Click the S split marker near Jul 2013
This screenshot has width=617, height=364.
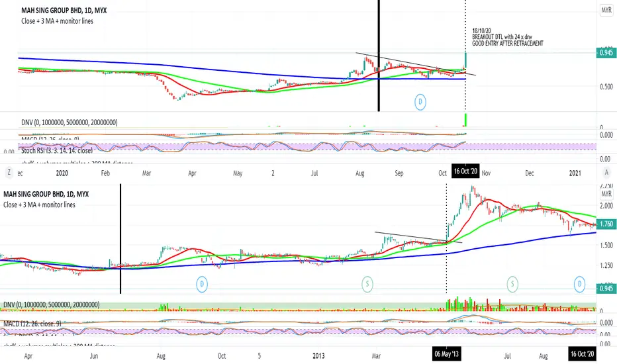point(512,284)
